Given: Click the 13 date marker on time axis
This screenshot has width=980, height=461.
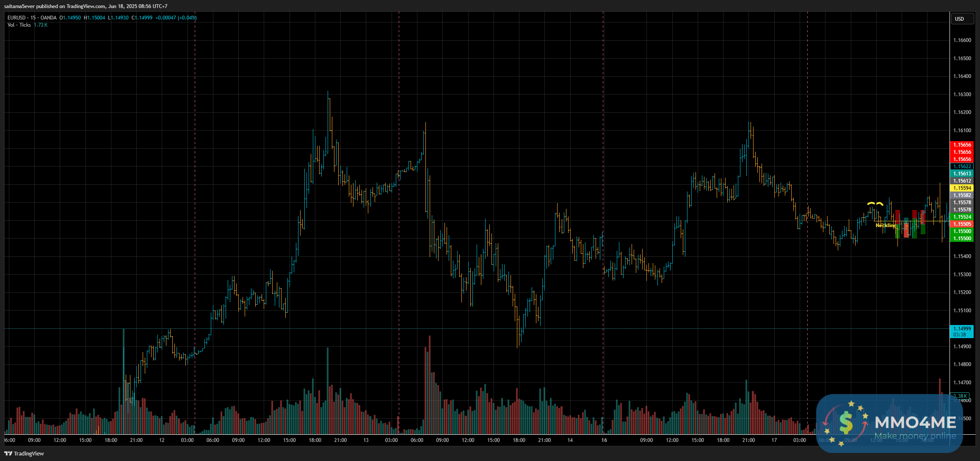Looking at the screenshot, I should 366,440.
